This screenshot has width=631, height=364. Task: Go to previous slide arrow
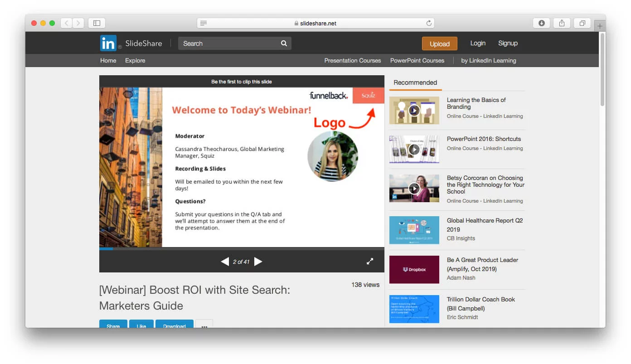[224, 262]
